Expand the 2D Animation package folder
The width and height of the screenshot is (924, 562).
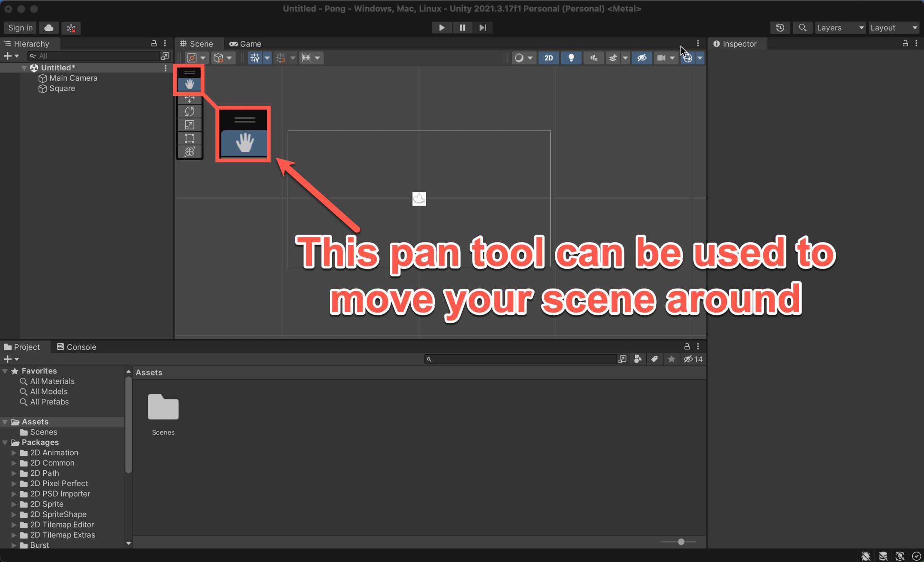tap(14, 453)
